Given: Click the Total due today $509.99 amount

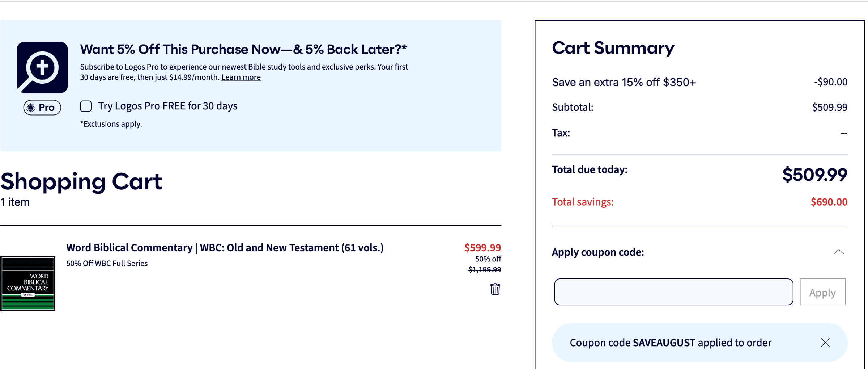Looking at the screenshot, I should coord(814,175).
